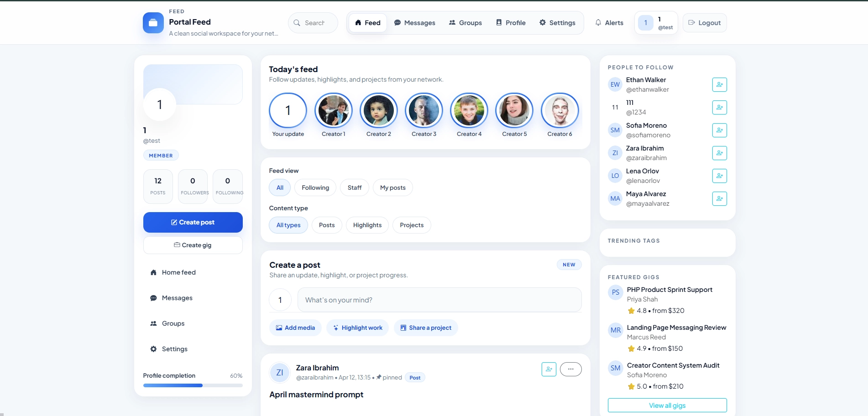The height and width of the screenshot is (416, 868).
Task: Click Share a project button
Action: 426,328
